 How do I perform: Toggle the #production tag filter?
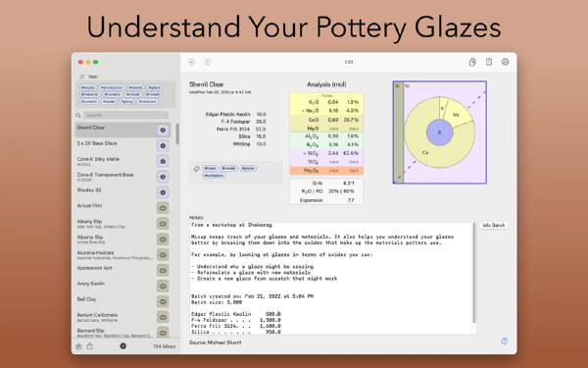tap(112, 87)
